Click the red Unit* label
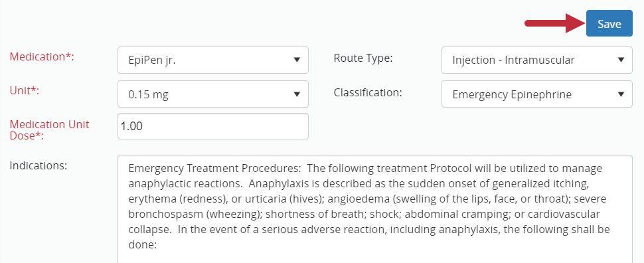The height and width of the screenshot is (263, 644). (24, 91)
